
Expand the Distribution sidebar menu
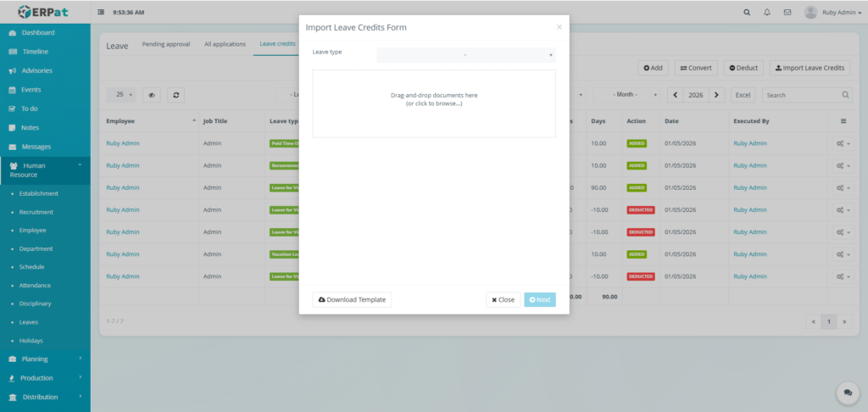[45, 397]
